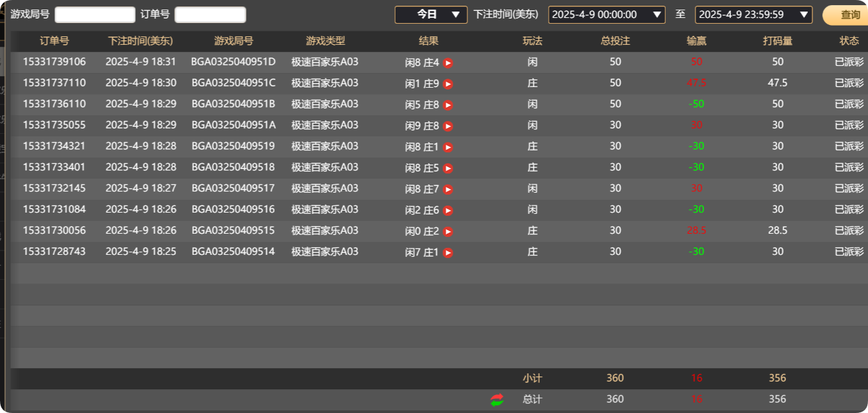
Task: Open replay for order 15331730056
Action: (447, 230)
